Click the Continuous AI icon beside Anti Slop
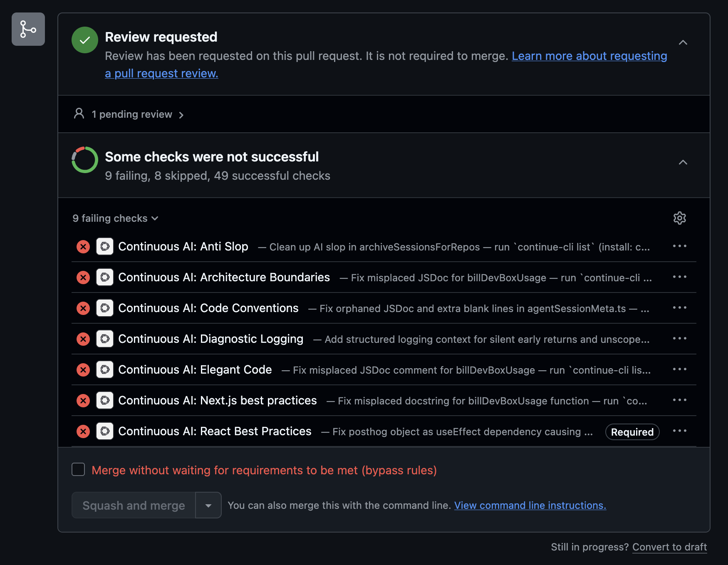The width and height of the screenshot is (728, 565). pyautogui.click(x=105, y=246)
